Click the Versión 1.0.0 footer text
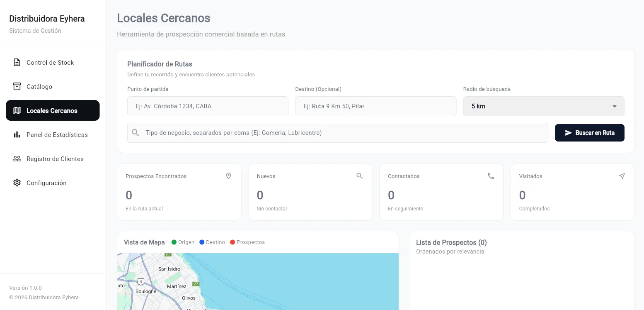 (x=25, y=288)
